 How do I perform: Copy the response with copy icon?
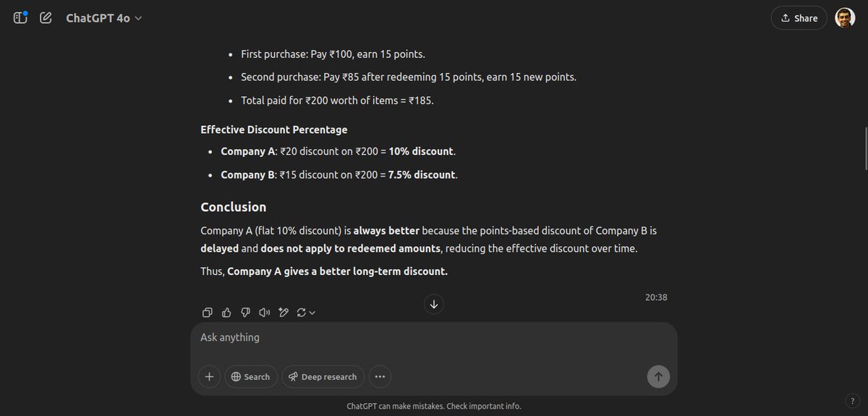[x=208, y=313]
